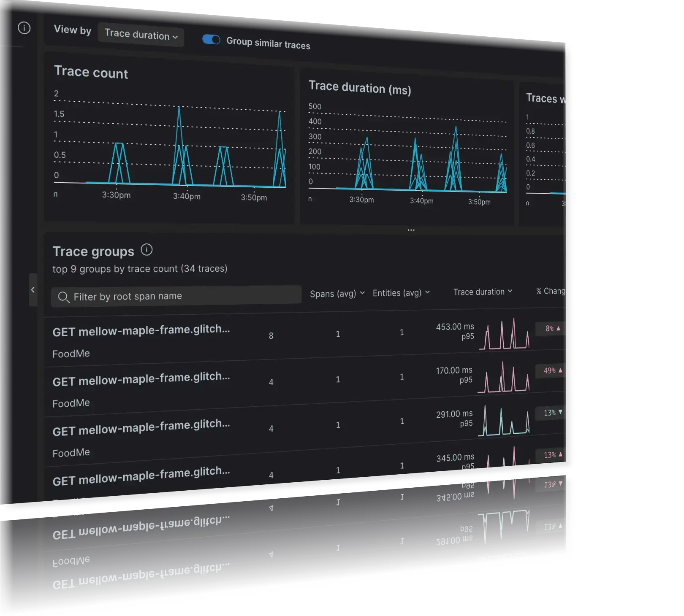Click the 8% change badge
This screenshot has height=616, width=684.
pos(550,329)
